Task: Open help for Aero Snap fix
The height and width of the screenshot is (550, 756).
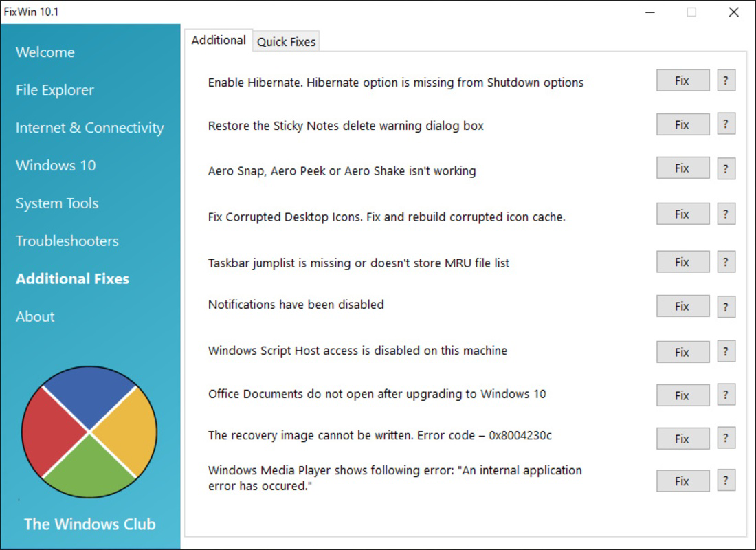Action: tap(726, 169)
